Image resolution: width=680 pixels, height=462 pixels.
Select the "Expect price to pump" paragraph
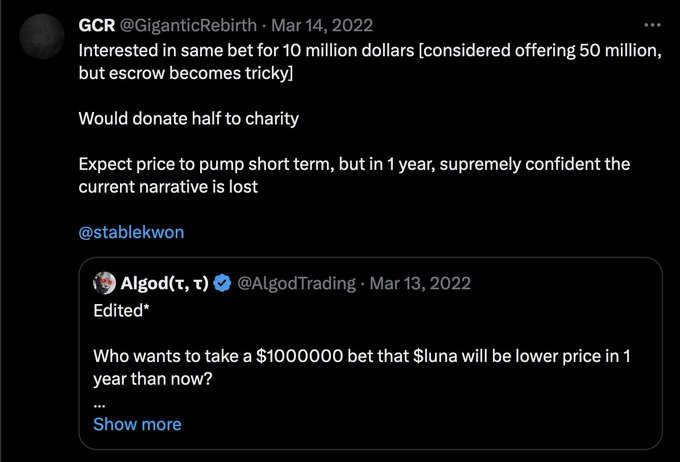[353, 175]
